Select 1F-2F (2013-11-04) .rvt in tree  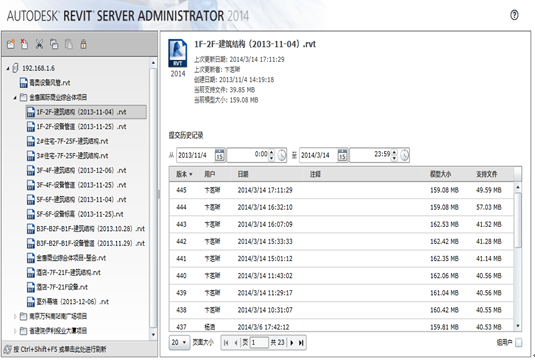point(86,112)
